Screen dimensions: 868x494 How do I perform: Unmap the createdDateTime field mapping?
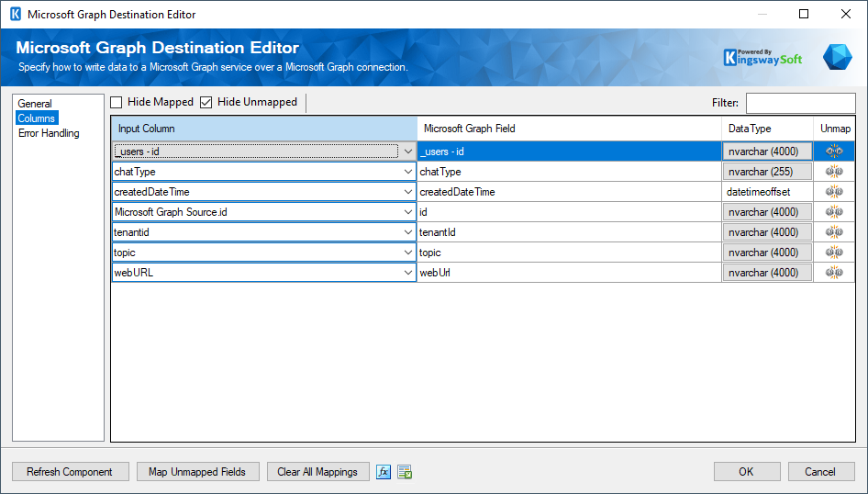point(834,192)
